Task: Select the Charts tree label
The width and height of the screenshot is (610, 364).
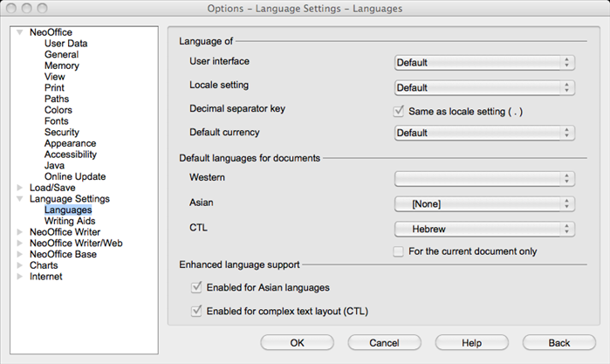Action: [44, 265]
